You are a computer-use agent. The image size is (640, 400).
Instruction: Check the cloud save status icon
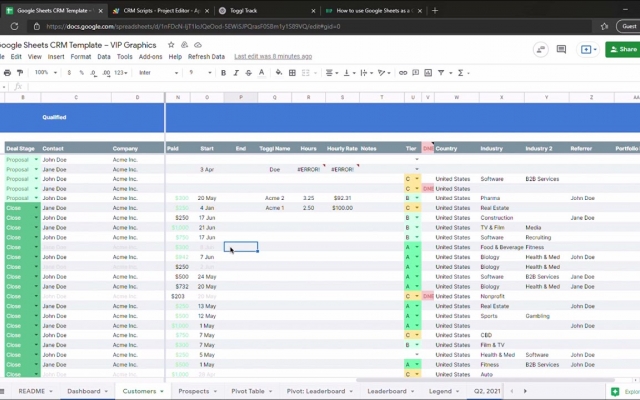[x=198, y=45]
